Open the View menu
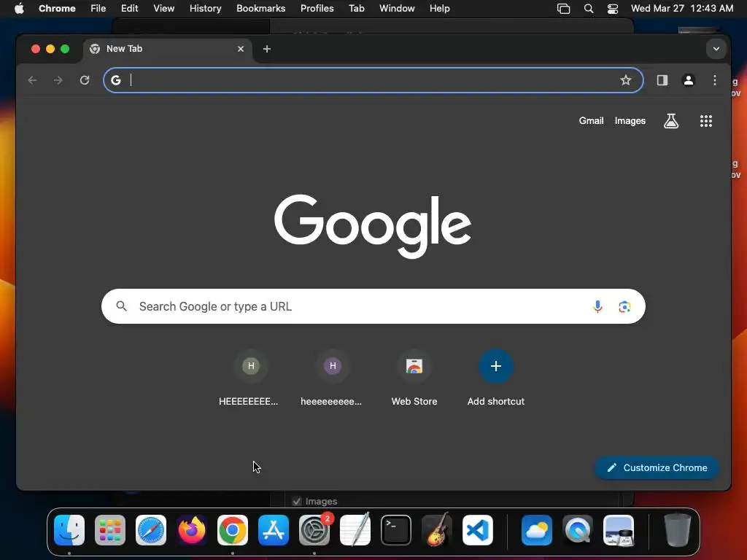This screenshot has width=747, height=560. 163,9
